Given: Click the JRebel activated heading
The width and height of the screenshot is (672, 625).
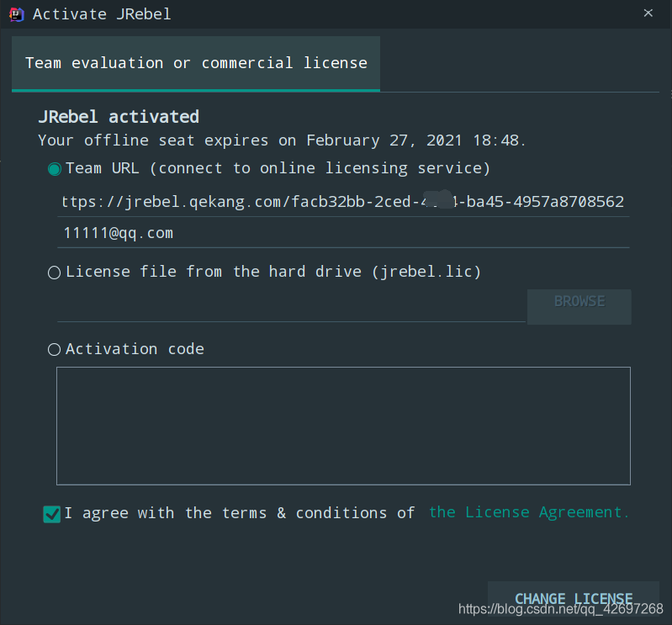Looking at the screenshot, I should pyautogui.click(x=119, y=117).
